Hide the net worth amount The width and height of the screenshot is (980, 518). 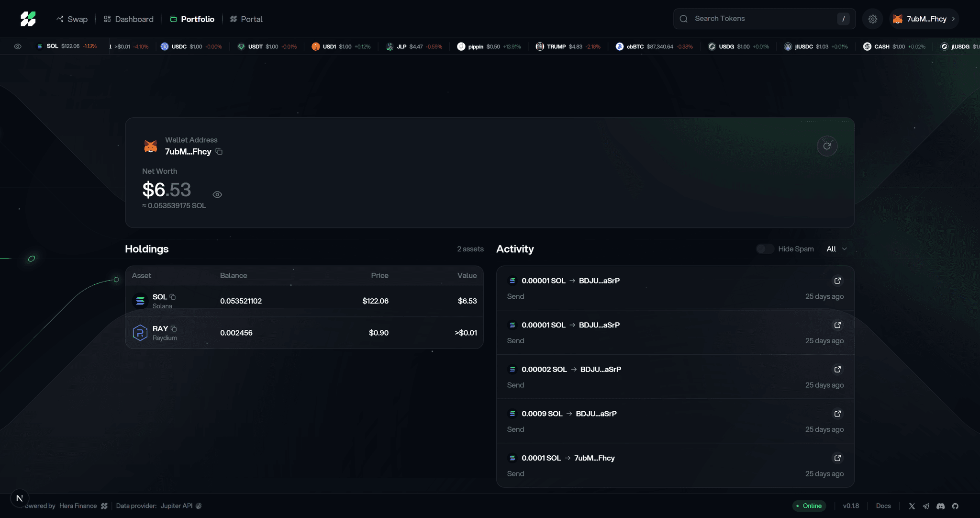pos(217,194)
